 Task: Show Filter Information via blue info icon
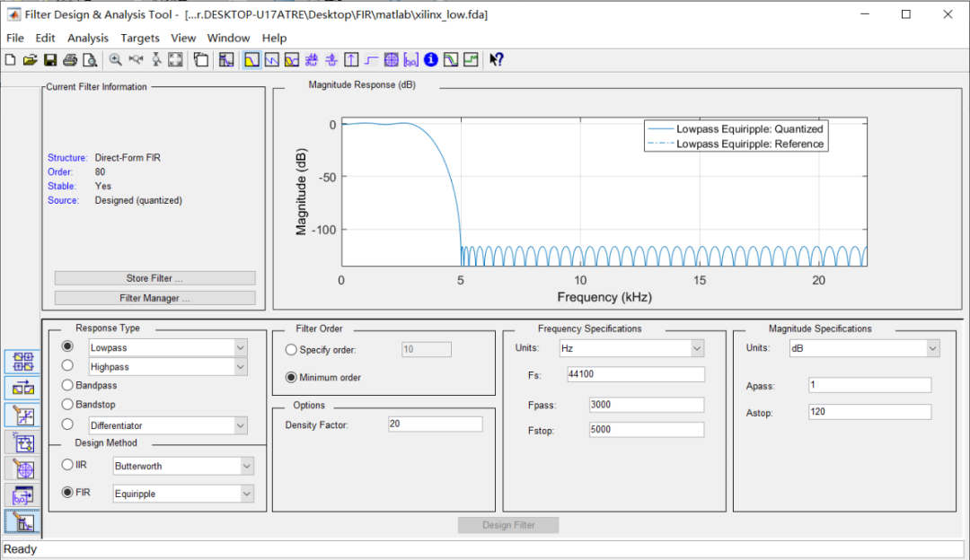[x=430, y=60]
